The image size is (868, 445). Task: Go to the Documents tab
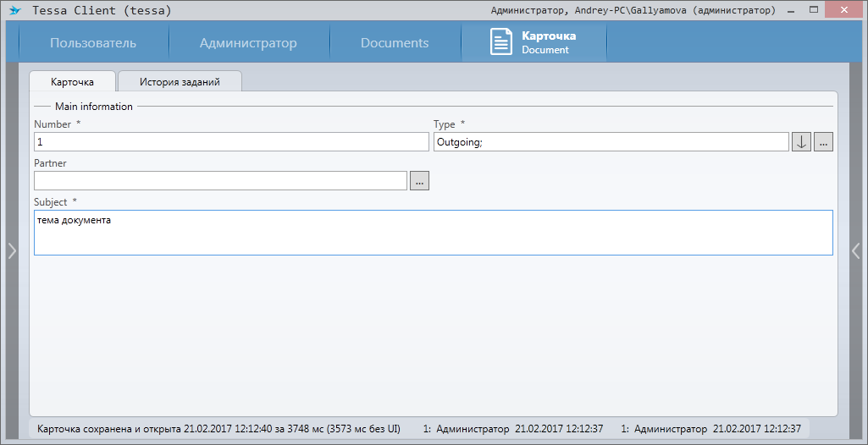pos(395,43)
